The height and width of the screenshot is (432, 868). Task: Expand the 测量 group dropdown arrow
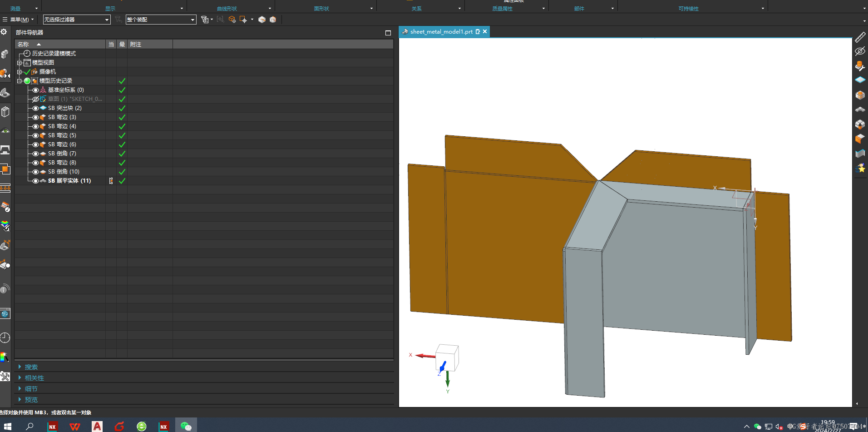[36, 8]
